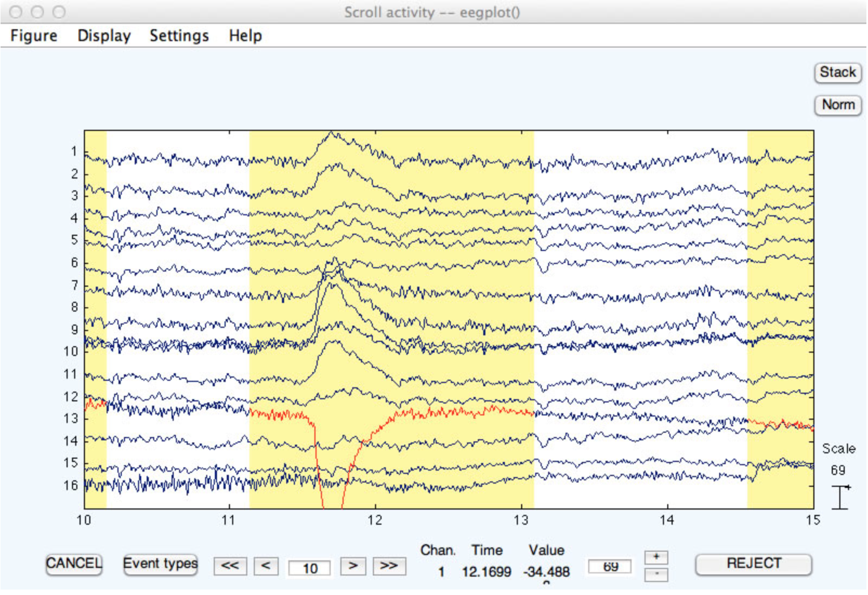Click channel label 16 on the axis
The width and height of the screenshot is (868, 595).
[x=71, y=485]
